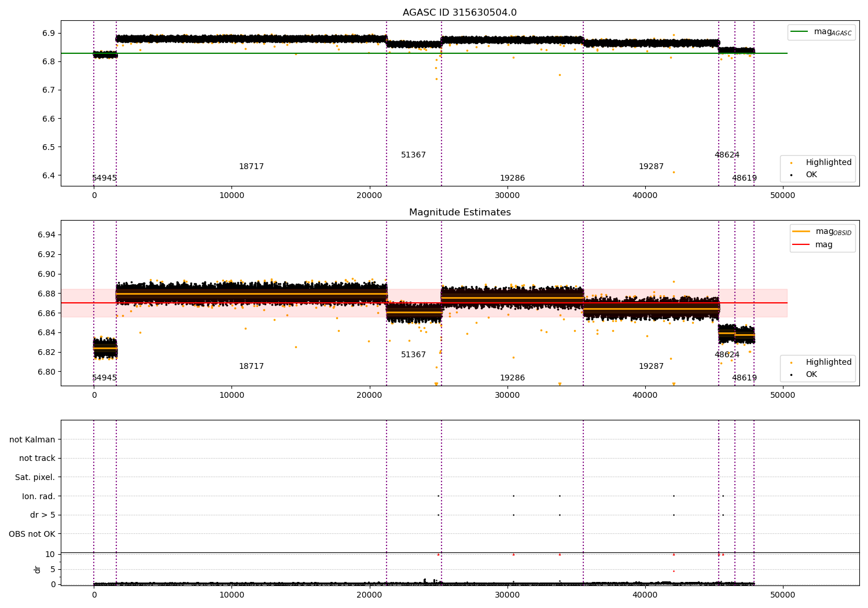Click y-tick 6.9 on top plot
This screenshot has height=608, width=868.
49,33
